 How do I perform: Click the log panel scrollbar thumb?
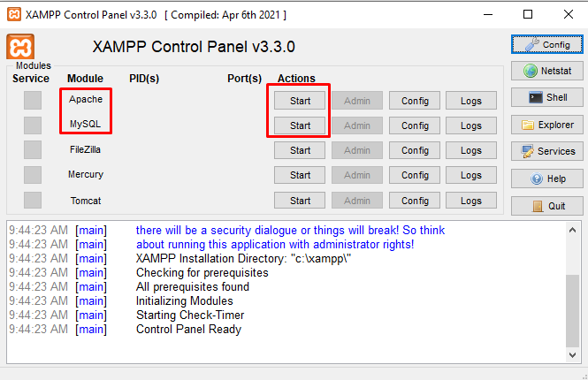(572, 311)
